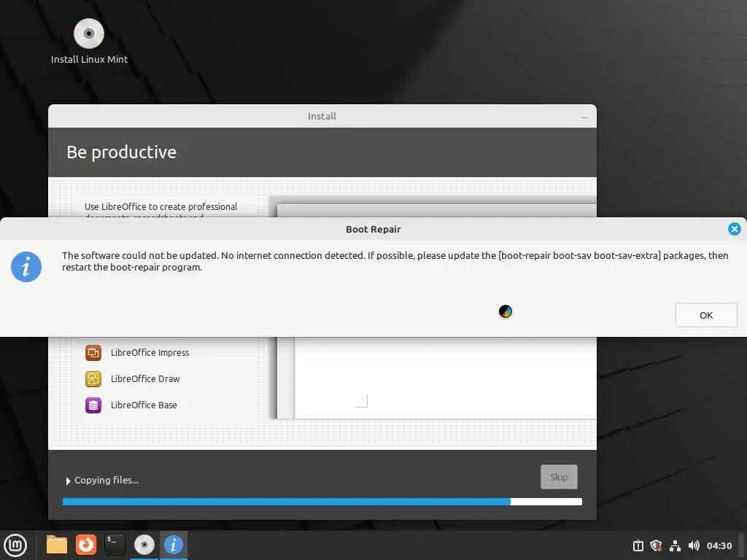
Task: Open the network connection tray icon
Action: 675,545
